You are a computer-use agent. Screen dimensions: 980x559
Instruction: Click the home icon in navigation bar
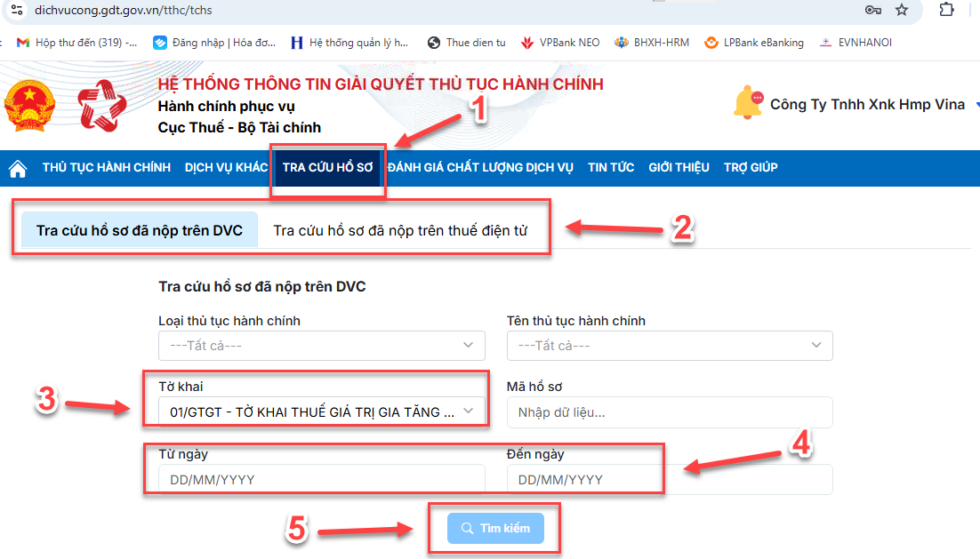[17, 168]
